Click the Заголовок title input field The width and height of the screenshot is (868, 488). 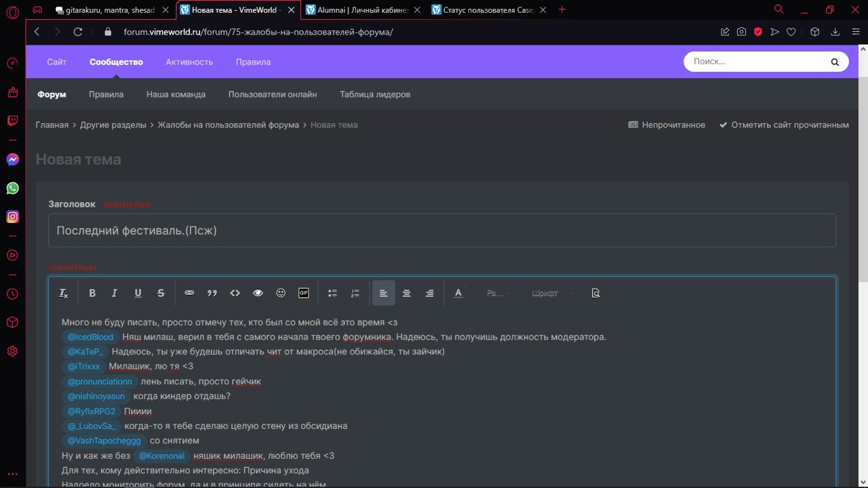tap(441, 230)
